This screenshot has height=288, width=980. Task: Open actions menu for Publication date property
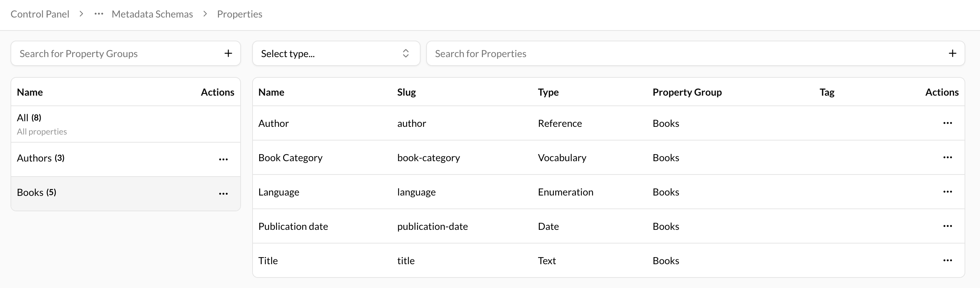(x=947, y=226)
